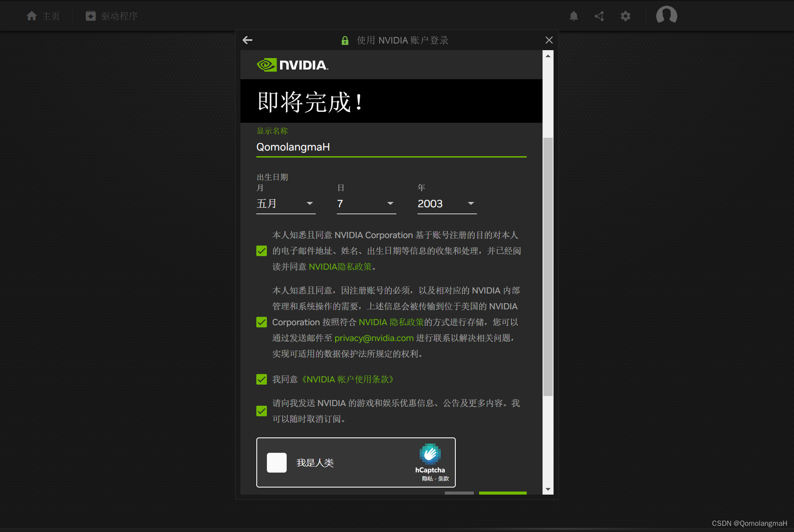Open the birth month dropdown 五月

coord(285,204)
